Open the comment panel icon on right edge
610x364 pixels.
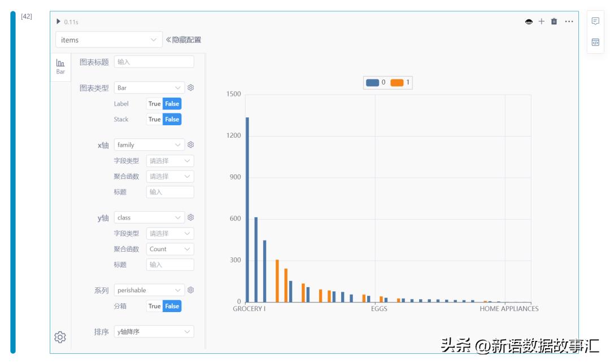click(x=595, y=21)
